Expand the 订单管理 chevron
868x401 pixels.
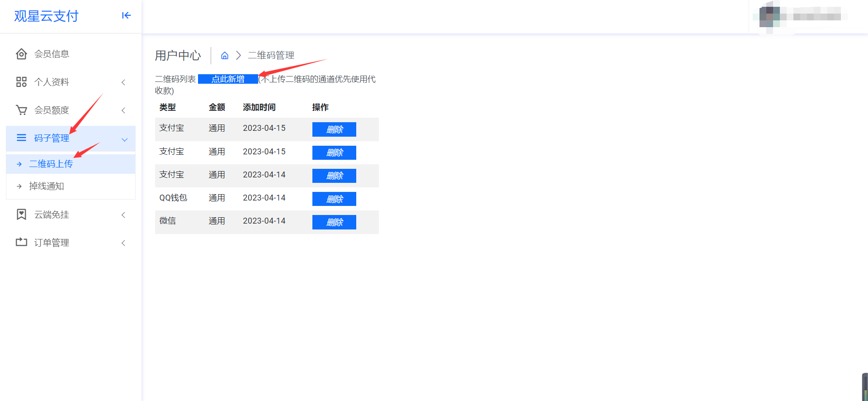(123, 243)
